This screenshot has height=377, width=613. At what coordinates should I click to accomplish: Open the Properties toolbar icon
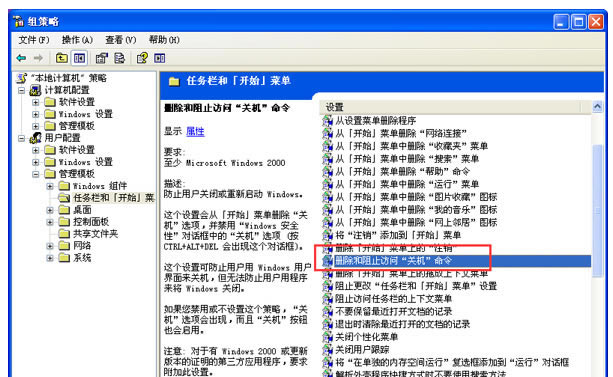(x=102, y=58)
